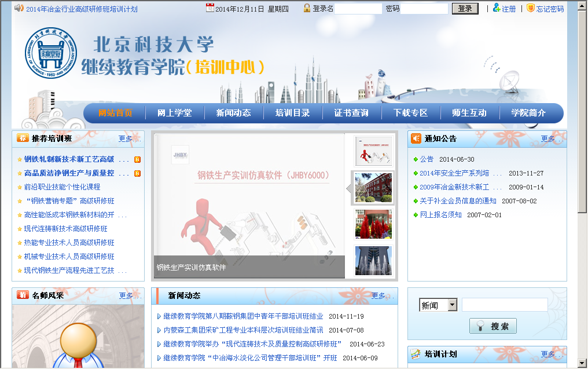Click the page vertical scrollbar thumb

[x=582, y=111]
